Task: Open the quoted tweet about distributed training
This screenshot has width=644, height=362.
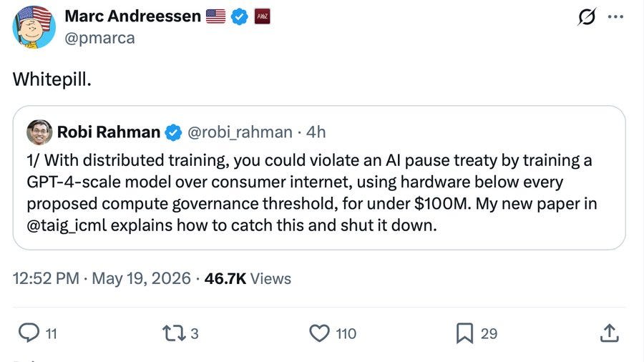Action: (319, 177)
